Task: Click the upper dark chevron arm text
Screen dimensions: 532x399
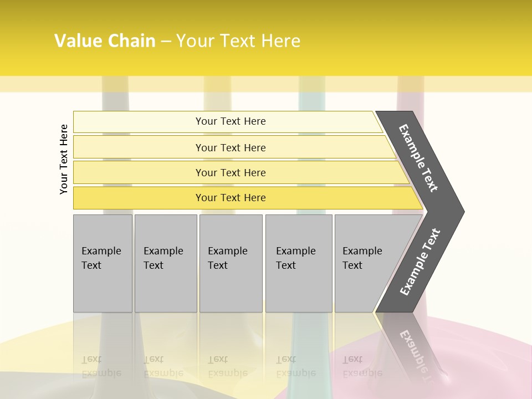Action: (x=419, y=158)
